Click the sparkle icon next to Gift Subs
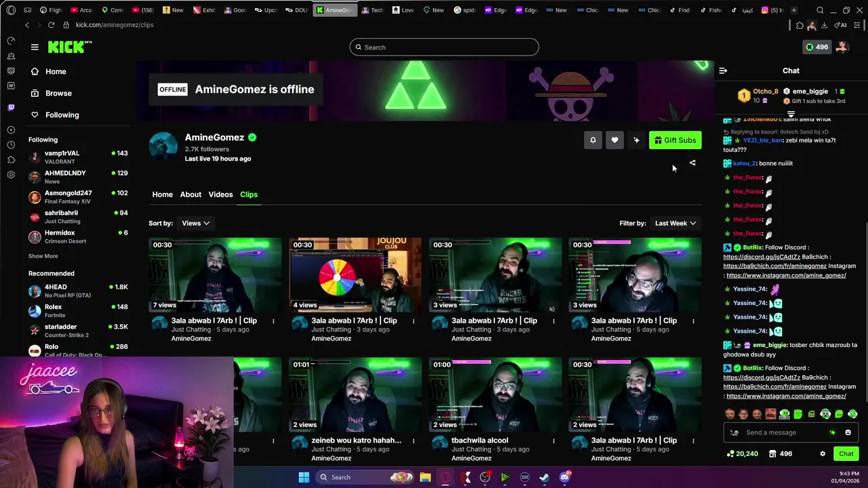Viewport: 868px width, 488px height. [x=636, y=140]
